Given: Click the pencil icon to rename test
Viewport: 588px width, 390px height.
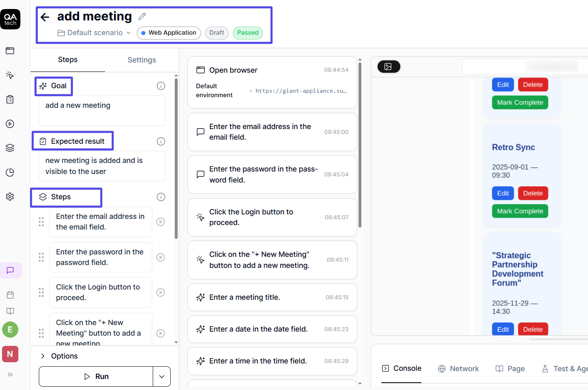Looking at the screenshot, I should pos(142,16).
